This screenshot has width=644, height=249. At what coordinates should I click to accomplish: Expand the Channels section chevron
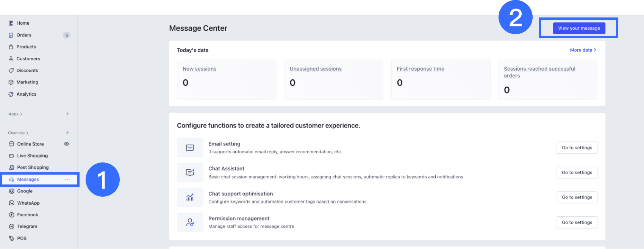(27, 133)
